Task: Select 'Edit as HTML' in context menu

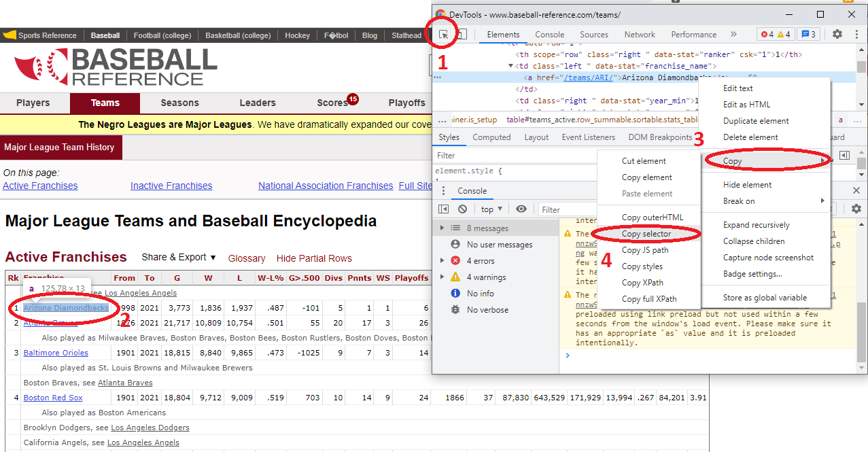Action: 765,105
